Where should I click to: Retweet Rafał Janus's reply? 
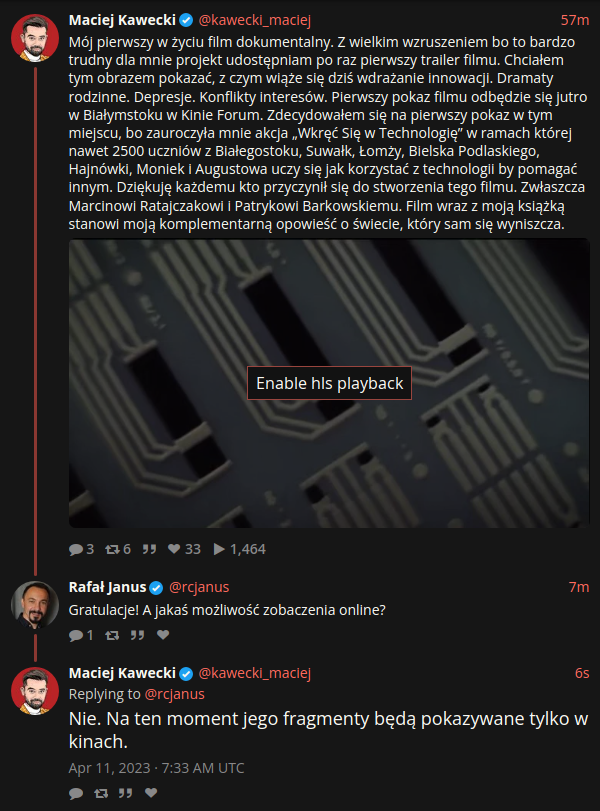(112, 635)
